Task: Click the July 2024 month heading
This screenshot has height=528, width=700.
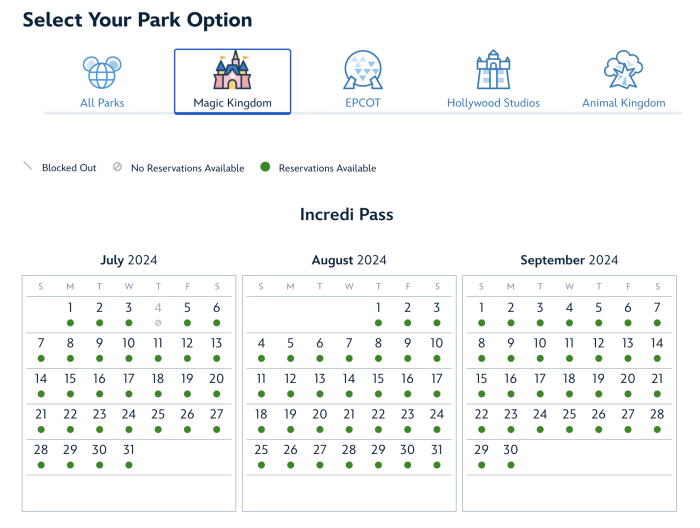Action: [x=129, y=260]
